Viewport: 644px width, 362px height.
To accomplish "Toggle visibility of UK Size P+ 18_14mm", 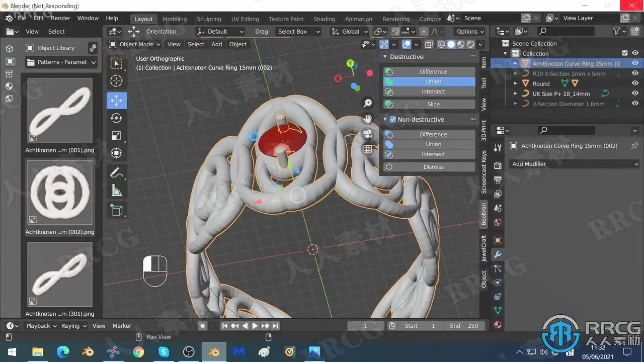I will point(635,94).
